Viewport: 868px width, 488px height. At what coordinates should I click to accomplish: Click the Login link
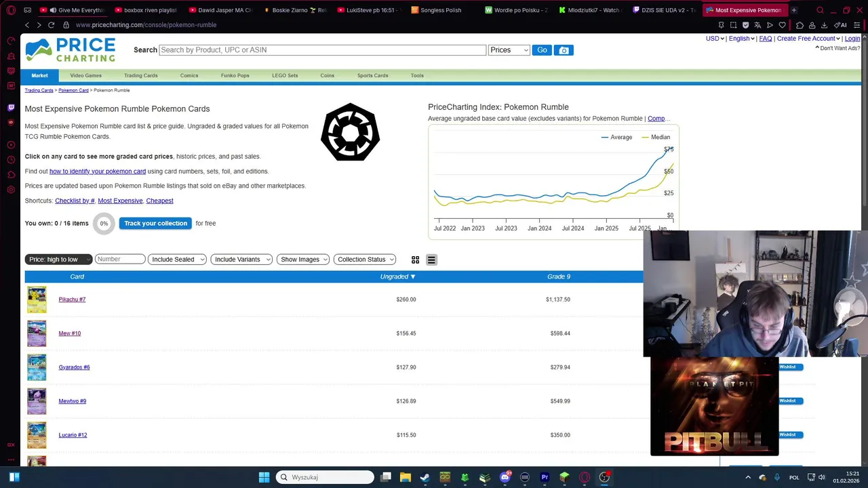[852, 39]
